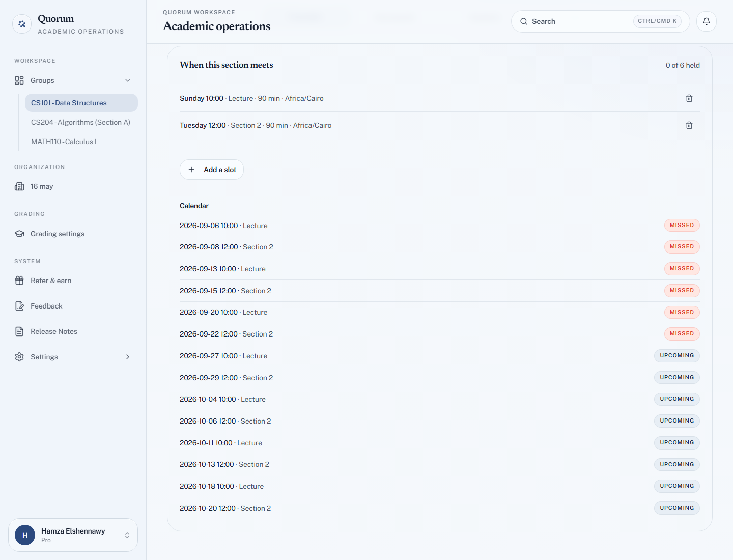733x560 pixels.
Task: Select the 2026-09-13 10:00 Lecture row
Action: [x=440, y=269]
